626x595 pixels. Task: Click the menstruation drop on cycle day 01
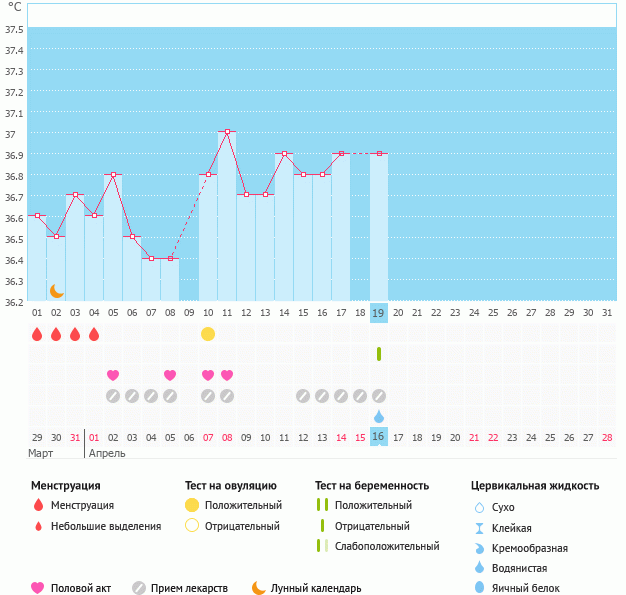coord(37,334)
